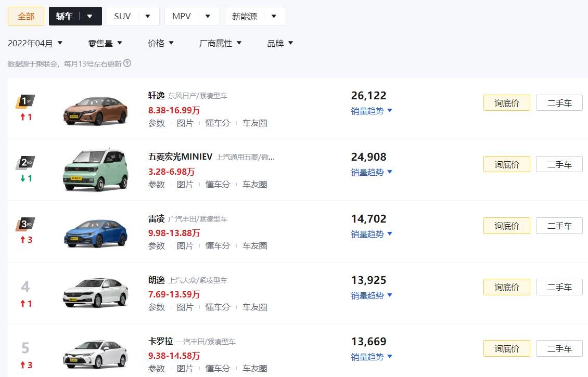Open the 轩逸 model title link
Screen dimensions: 588x377
pos(157,96)
